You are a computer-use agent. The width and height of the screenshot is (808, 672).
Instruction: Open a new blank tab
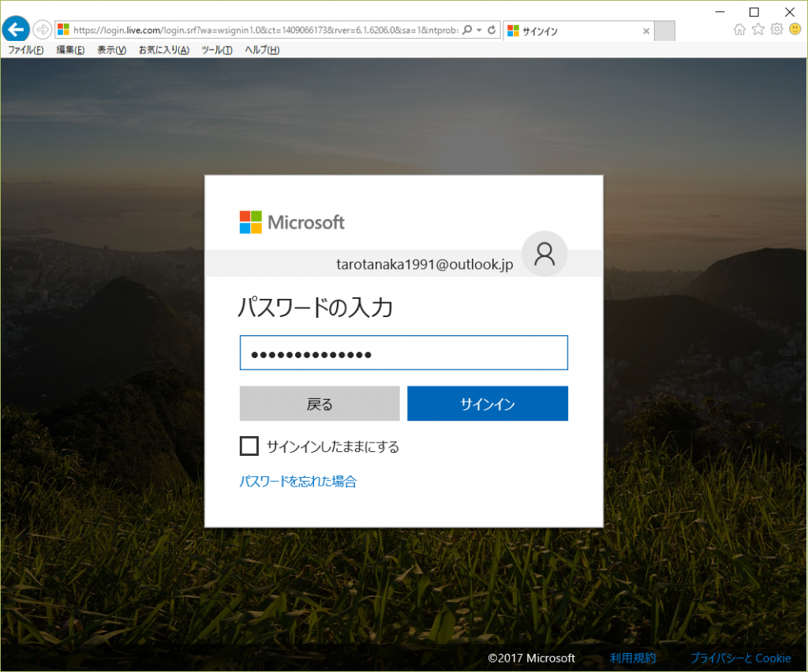pos(664,31)
